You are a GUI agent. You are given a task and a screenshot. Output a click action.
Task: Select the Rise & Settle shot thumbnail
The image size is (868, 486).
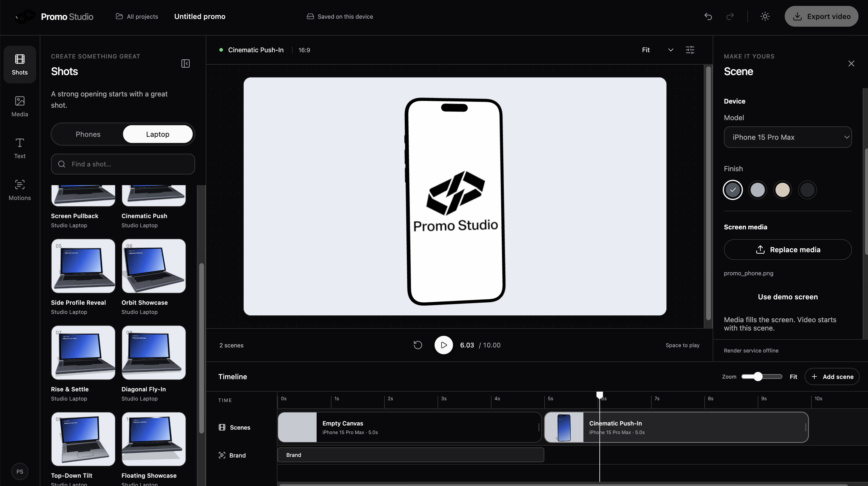click(x=83, y=352)
